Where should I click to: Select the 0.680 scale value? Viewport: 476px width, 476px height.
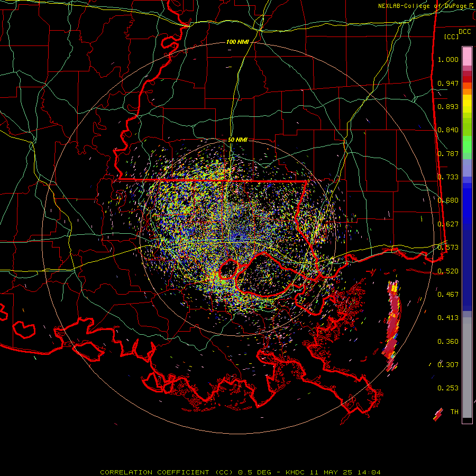[448, 200]
